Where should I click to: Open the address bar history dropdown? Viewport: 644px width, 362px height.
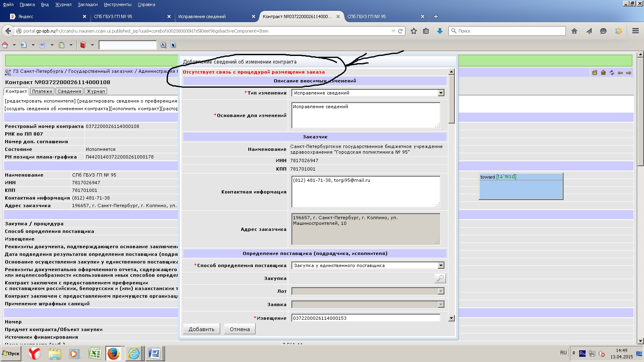[x=393, y=31]
